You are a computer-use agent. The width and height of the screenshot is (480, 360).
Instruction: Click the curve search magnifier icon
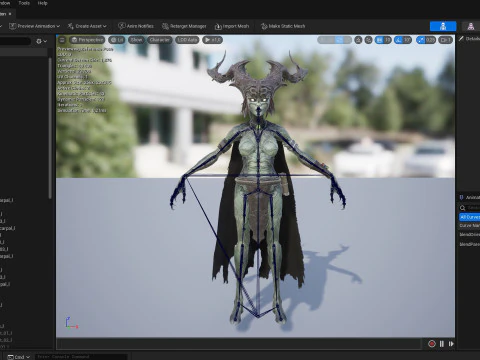pos(463,208)
